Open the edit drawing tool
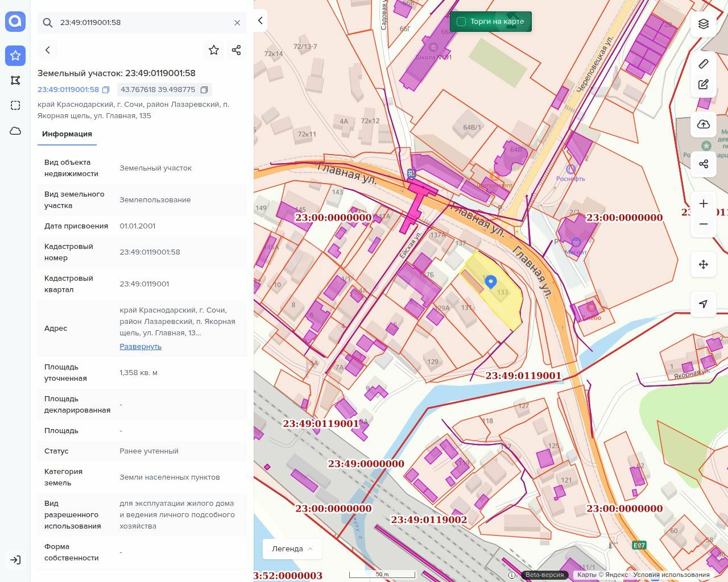Image resolution: width=728 pixels, height=582 pixels. [704, 85]
